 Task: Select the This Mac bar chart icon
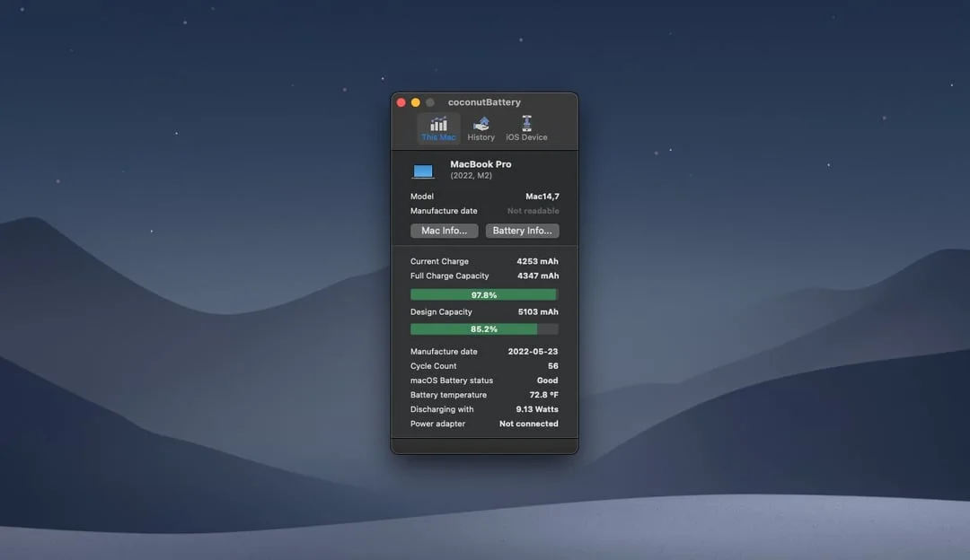(438, 124)
